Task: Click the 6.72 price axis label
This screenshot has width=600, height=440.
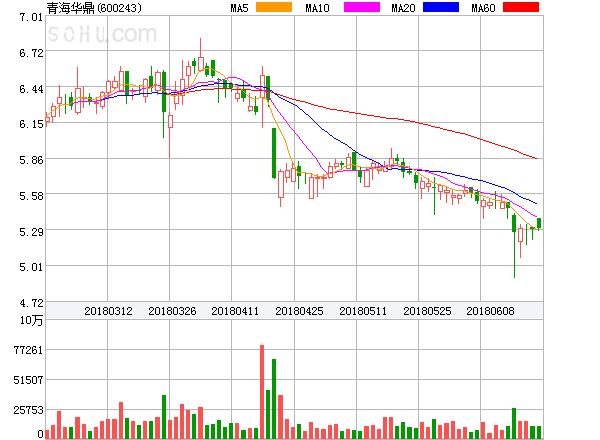Action: point(31,53)
